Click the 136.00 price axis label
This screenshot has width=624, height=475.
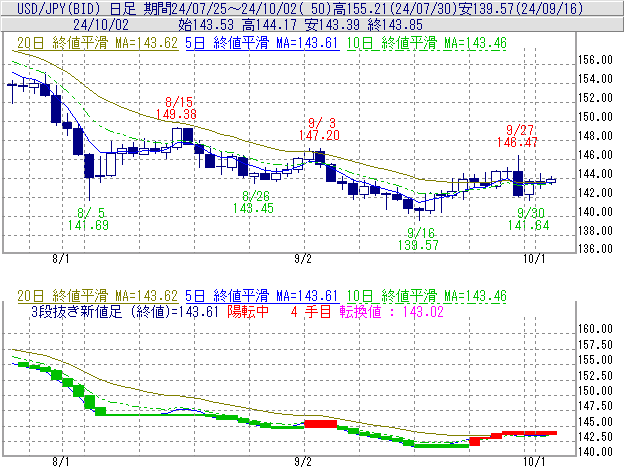595,249
